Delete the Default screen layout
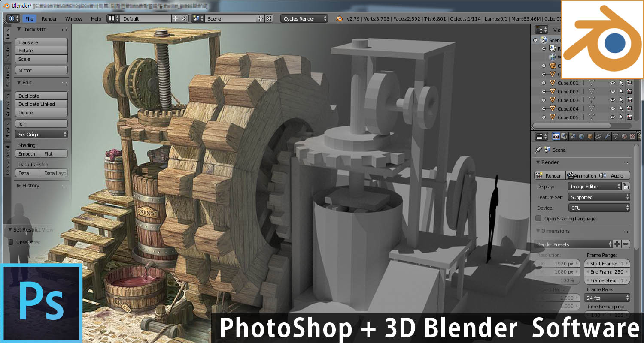The height and width of the screenshot is (343, 644). [x=184, y=19]
